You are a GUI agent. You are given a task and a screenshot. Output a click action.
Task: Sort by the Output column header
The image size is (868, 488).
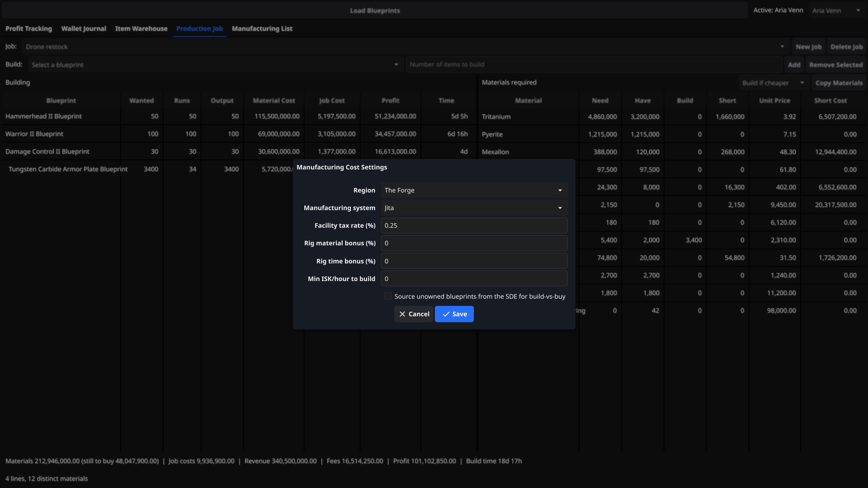[222, 100]
